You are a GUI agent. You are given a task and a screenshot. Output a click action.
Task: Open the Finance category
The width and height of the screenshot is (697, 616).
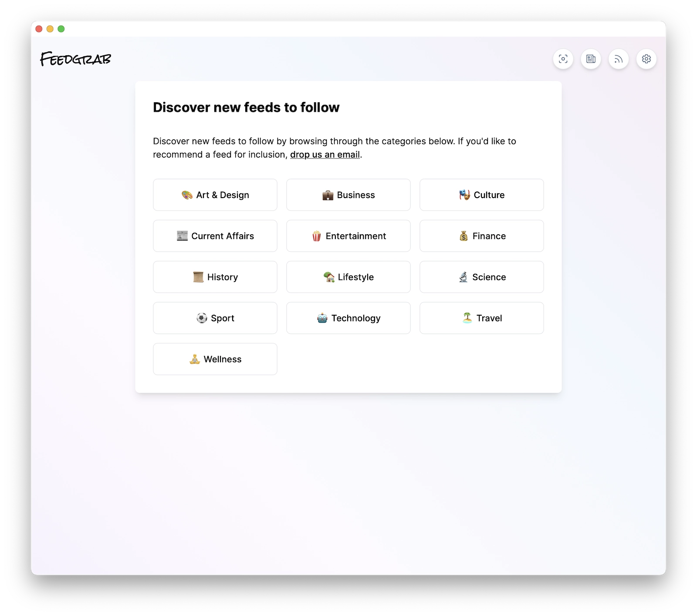(x=481, y=236)
